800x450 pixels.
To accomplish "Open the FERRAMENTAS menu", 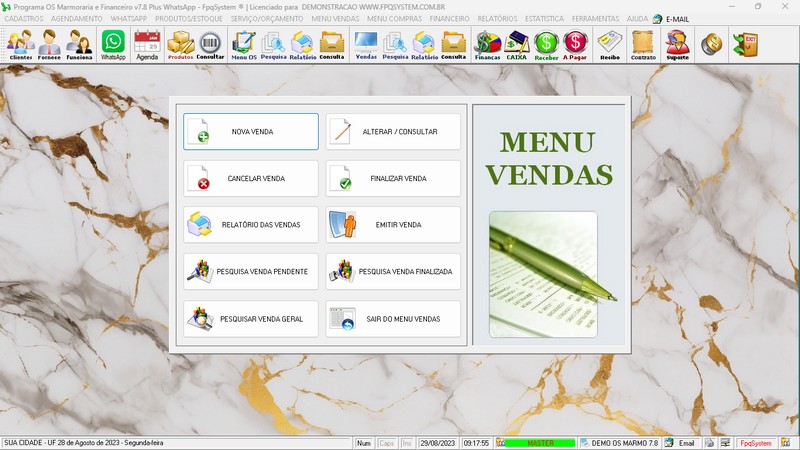I will click(595, 19).
